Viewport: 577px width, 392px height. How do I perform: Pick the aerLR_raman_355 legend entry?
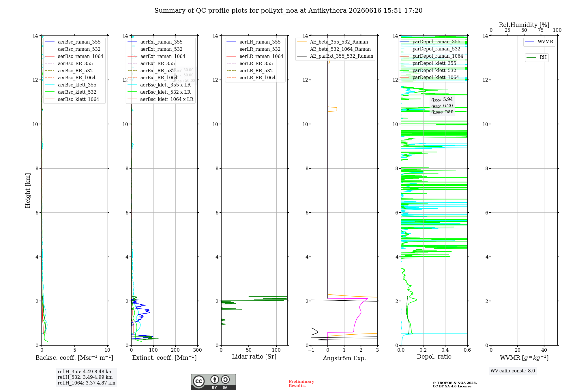(x=254, y=42)
